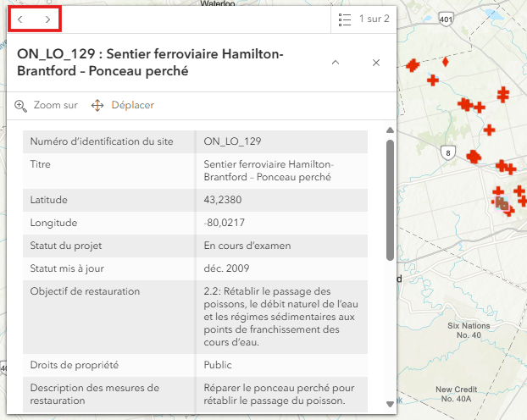Close the ON_LO_129 popup
The height and width of the screenshot is (420, 527).
coord(376,63)
